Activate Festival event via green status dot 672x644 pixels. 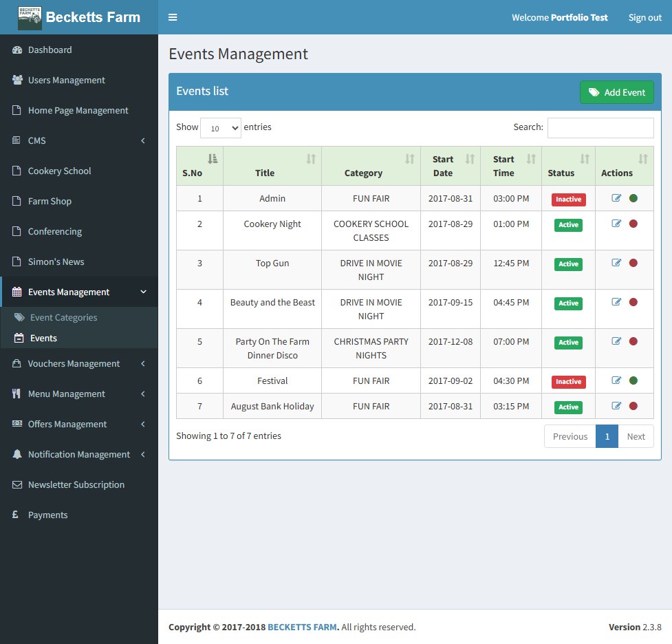point(633,380)
